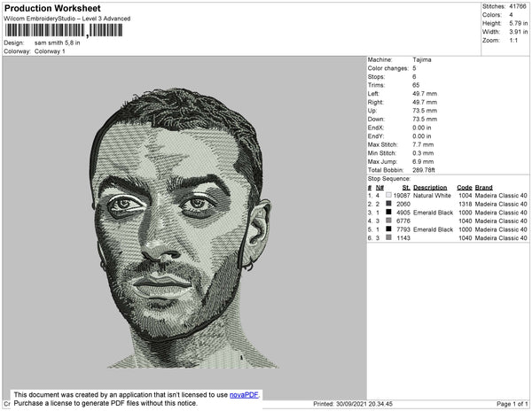Click the Colors value 4

[x=511, y=15]
